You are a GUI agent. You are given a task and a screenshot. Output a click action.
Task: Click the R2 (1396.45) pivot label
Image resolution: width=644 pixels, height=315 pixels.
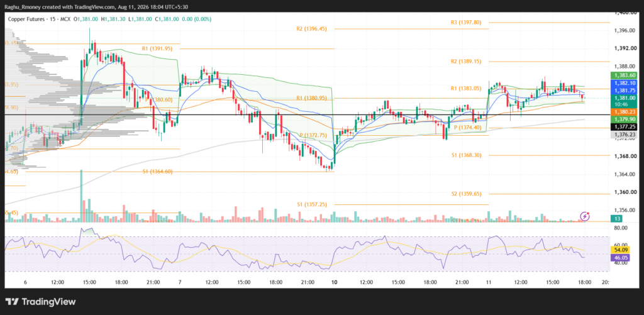tap(311, 29)
